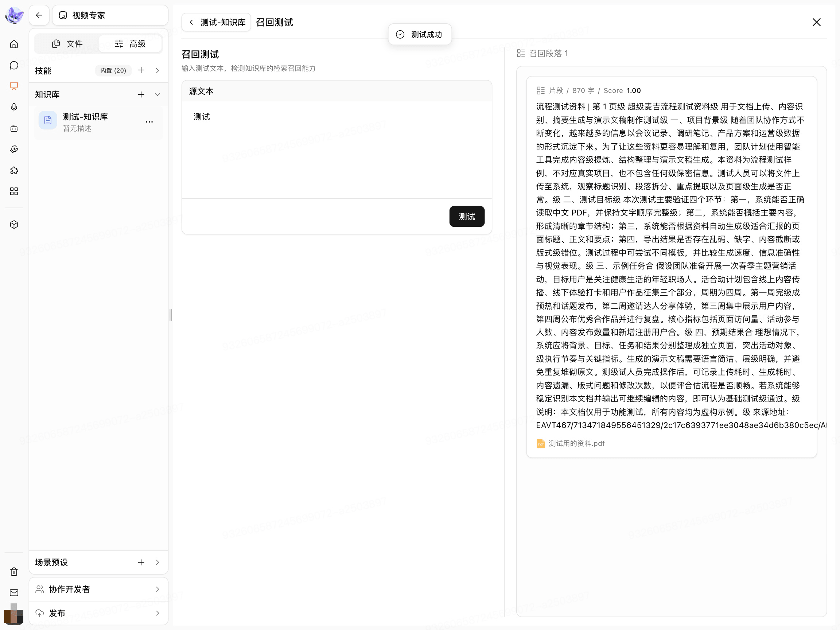The width and height of the screenshot is (840, 630).
Task: Select the 视频专家 agent name field
Action: [x=110, y=15]
